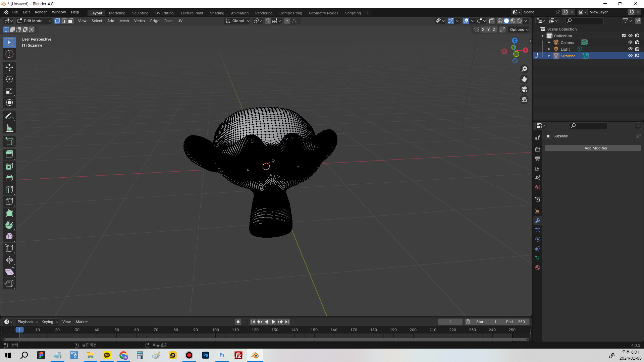Select the Smooth vertices tool
Image resolution: width=644 pixels, height=362 pixels.
[x=9, y=237]
